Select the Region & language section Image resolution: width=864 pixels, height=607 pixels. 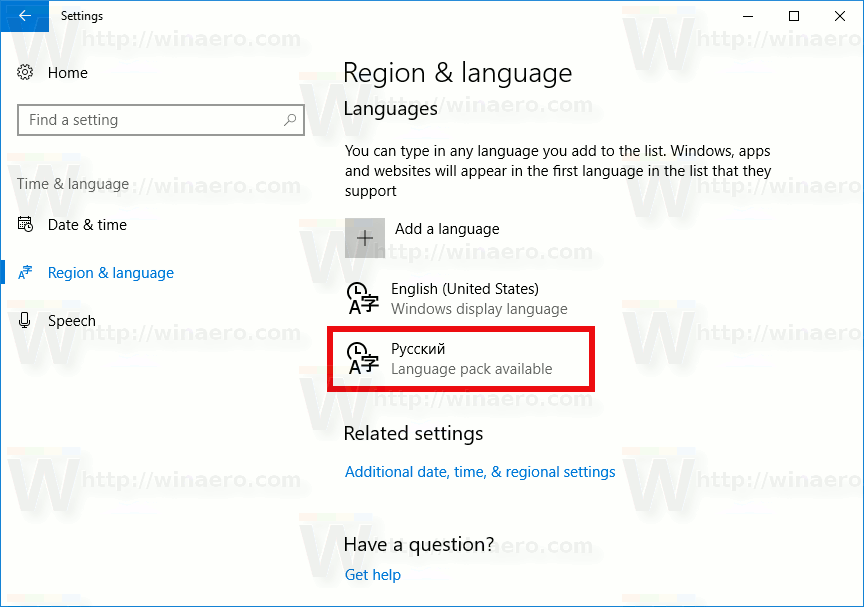110,272
